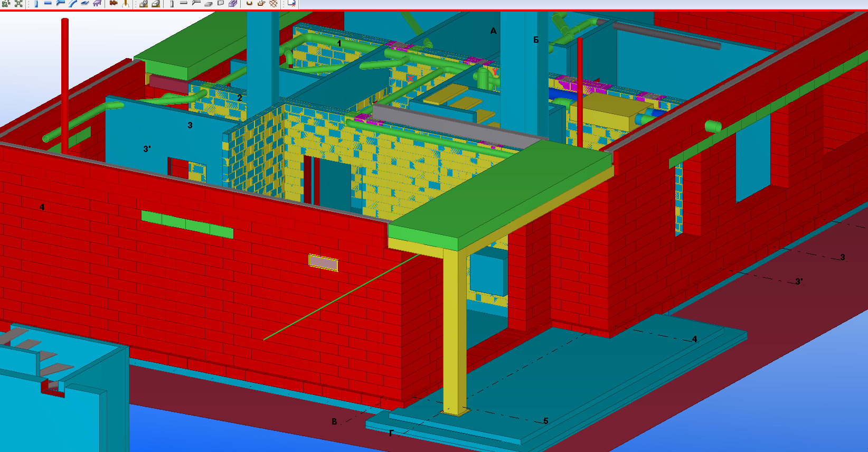868x452 pixels.
Task: Select the Create steel column tool
Action: (x=36, y=3)
